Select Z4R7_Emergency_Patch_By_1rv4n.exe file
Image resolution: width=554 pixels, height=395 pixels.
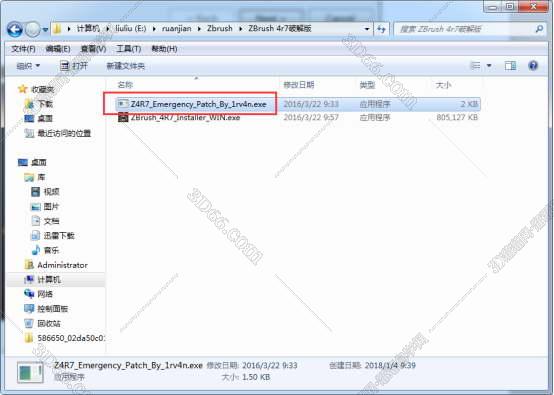tap(192, 104)
